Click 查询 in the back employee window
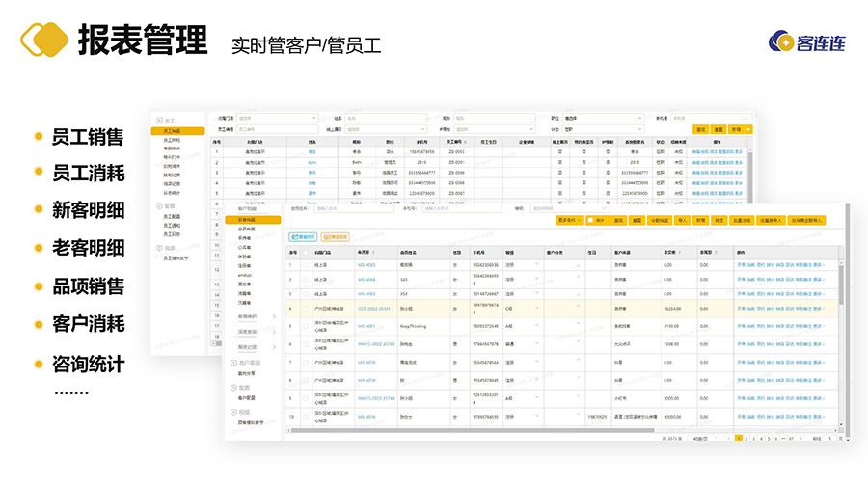The width and height of the screenshot is (868, 488). [701, 129]
